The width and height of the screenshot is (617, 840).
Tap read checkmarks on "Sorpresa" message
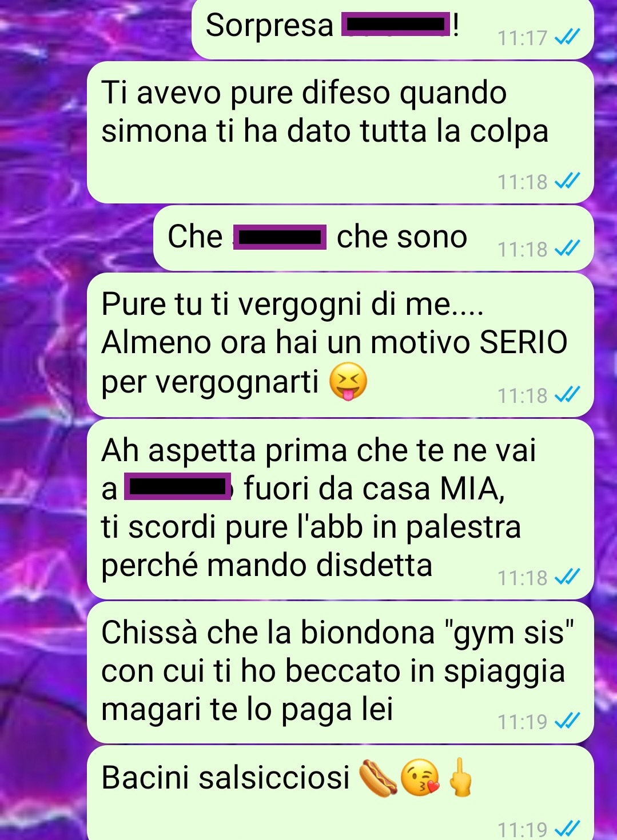[x=568, y=38]
